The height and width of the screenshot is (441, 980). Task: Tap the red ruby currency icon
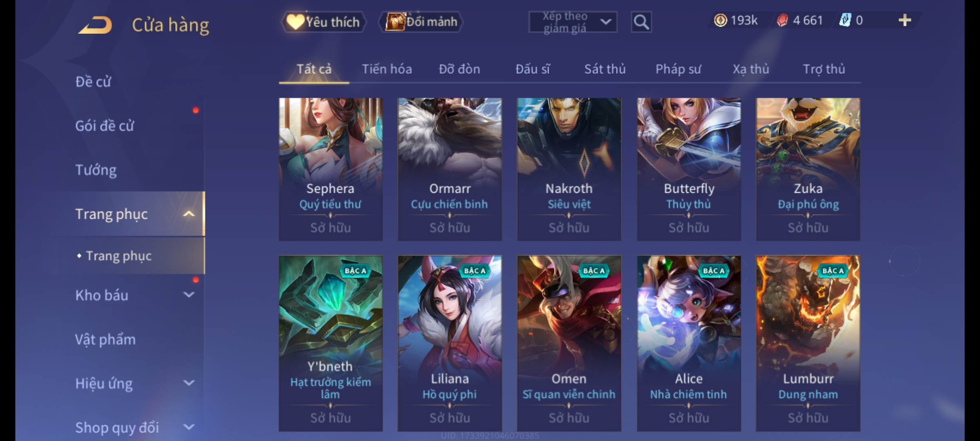[782, 20]
